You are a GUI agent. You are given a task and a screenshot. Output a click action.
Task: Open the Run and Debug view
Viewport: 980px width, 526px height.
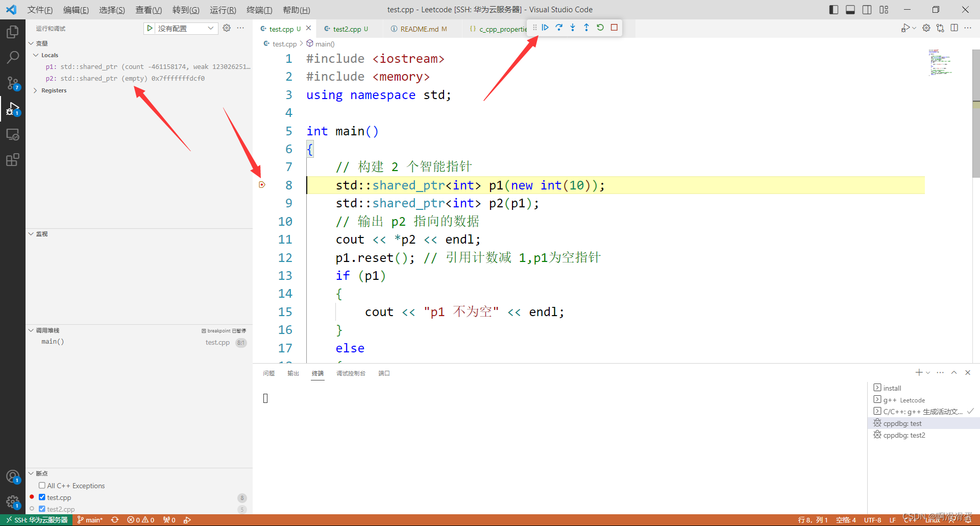tap(12, 109)
